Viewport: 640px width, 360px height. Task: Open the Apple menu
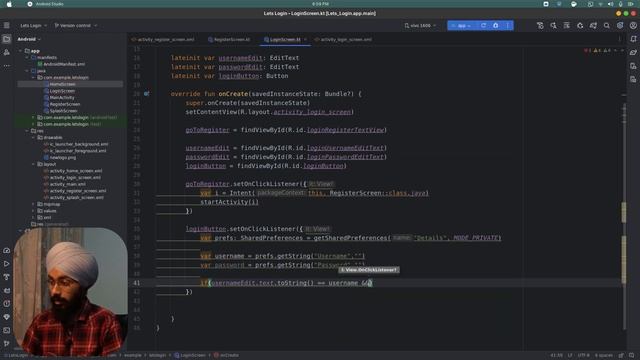9,4
